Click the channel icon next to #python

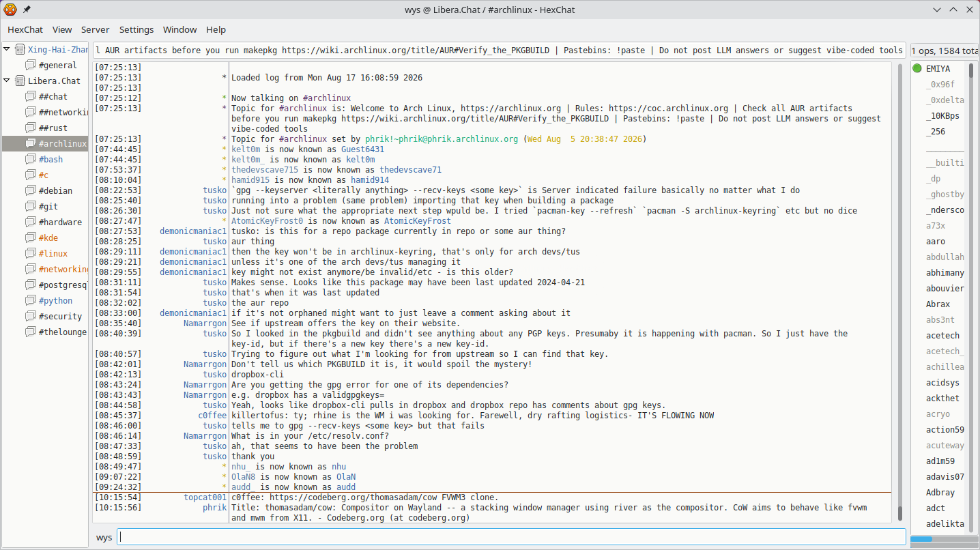(31, 300)
